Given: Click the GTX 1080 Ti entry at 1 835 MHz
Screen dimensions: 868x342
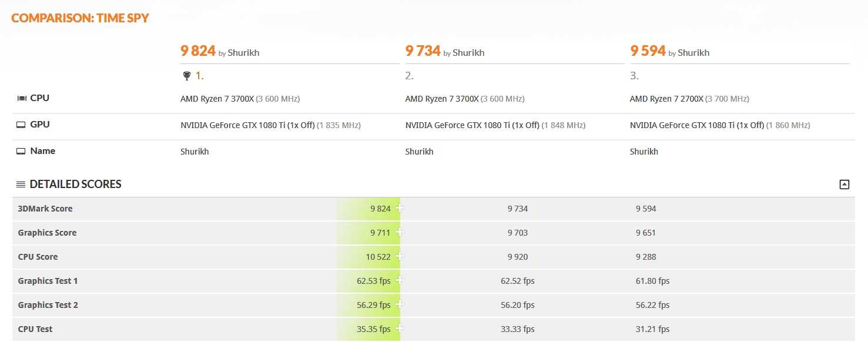Looking at the screenshot, I should 270,125.
